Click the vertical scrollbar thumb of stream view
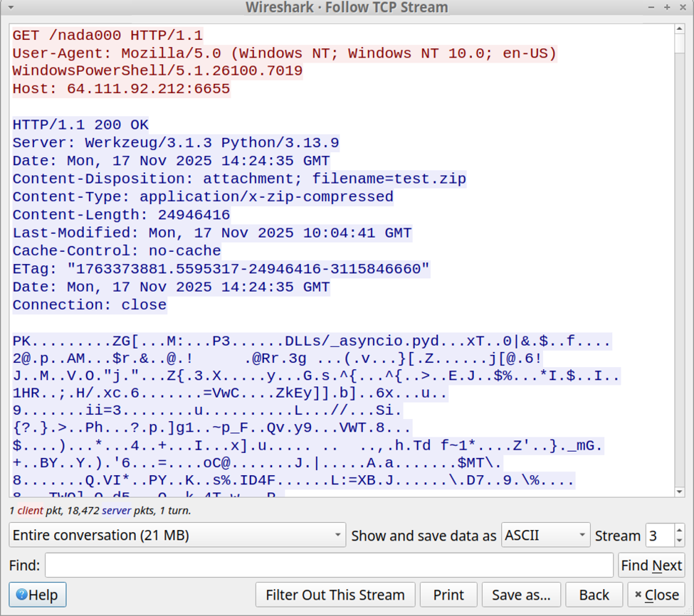The image size is (694, 616). point(679,44)
